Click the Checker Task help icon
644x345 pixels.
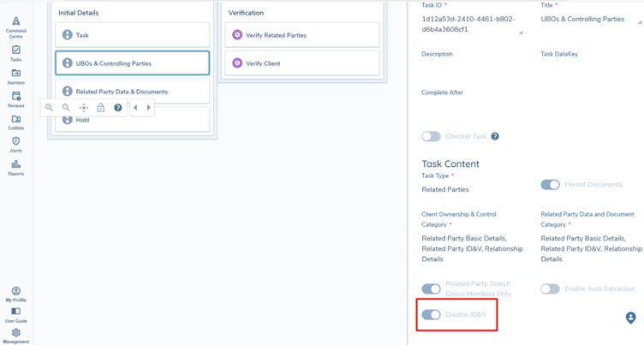coord(495,136)
